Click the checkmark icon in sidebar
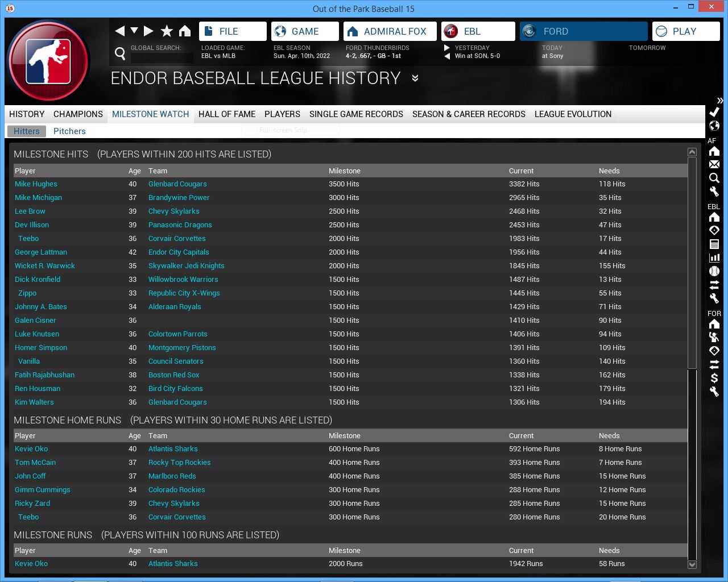 click(714, 112)
